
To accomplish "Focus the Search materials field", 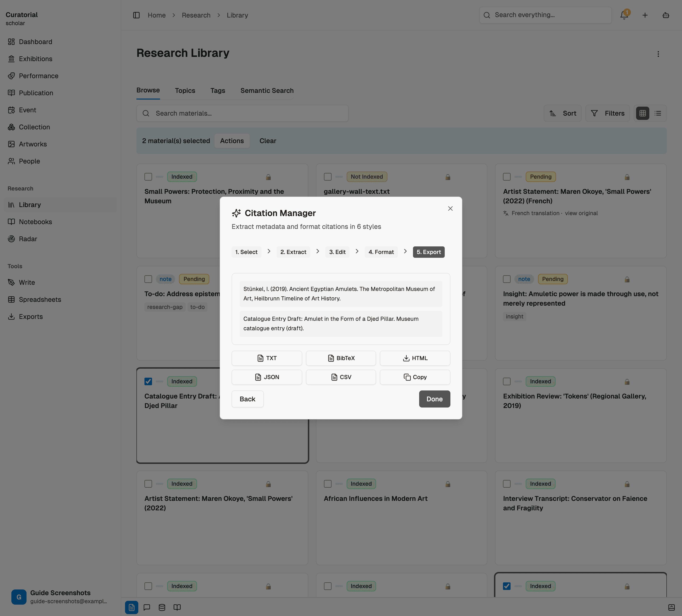I will 242,113.
